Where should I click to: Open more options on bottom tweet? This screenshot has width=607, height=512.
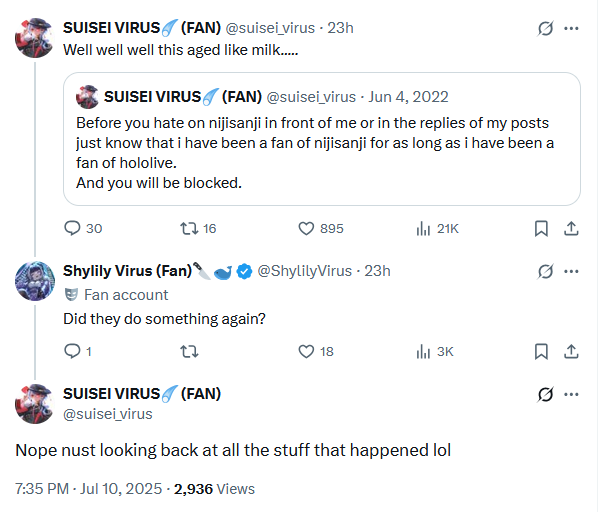pos(571,394)
